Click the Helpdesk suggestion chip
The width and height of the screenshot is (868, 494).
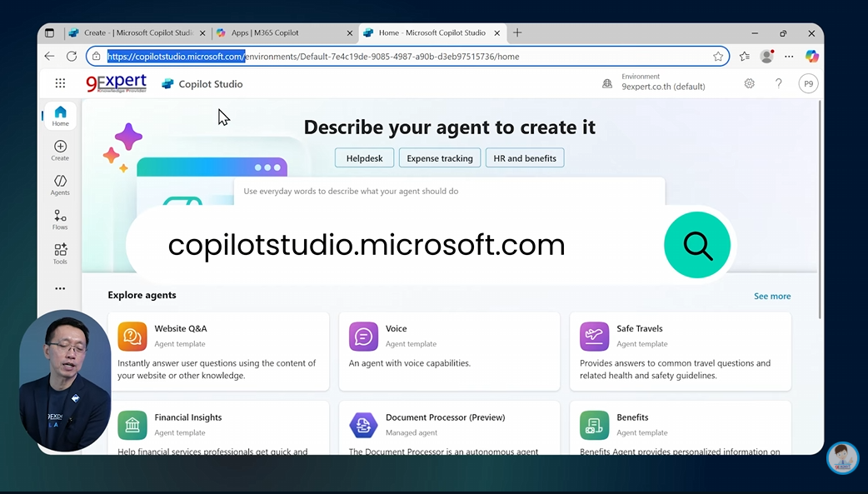(364, 157)
